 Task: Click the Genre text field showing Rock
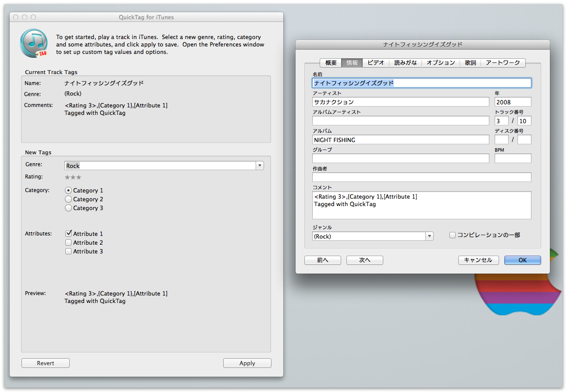coord(160,166)
